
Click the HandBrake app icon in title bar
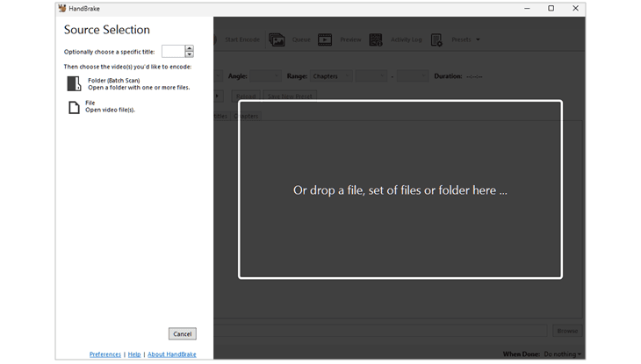(x=62, y=8)
